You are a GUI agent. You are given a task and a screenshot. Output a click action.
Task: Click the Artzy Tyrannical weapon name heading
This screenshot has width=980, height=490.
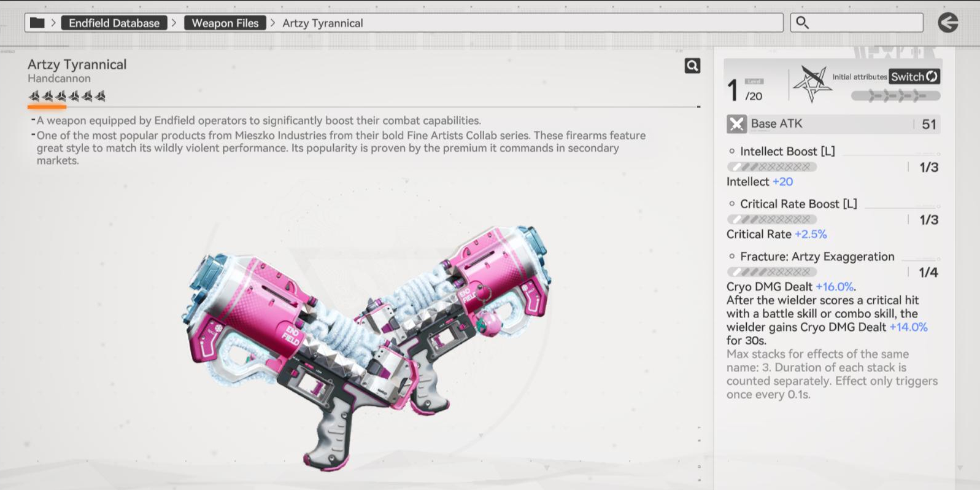(77, 64)
